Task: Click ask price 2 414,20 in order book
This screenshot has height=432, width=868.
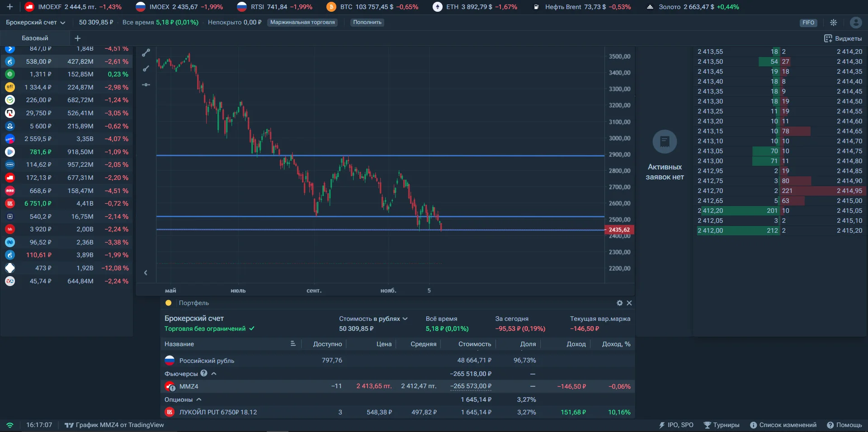Action: [849, 52]
